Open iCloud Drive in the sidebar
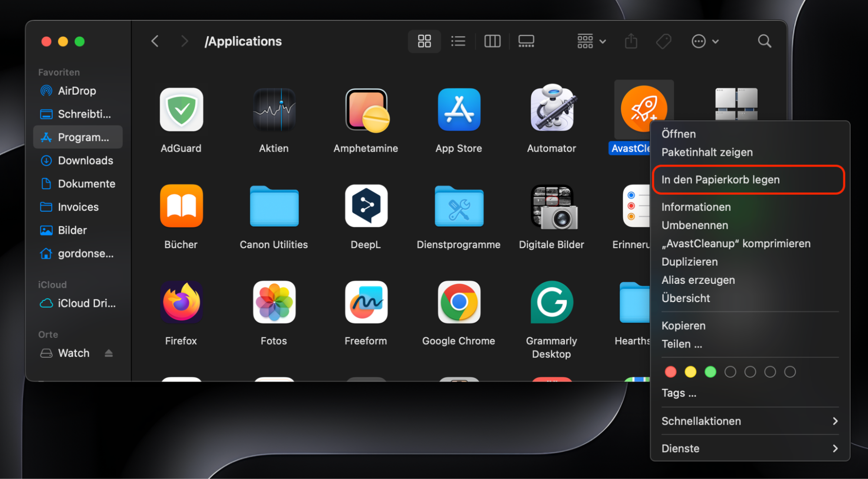Viewport: 868px width, 479px height. (78, 303)
